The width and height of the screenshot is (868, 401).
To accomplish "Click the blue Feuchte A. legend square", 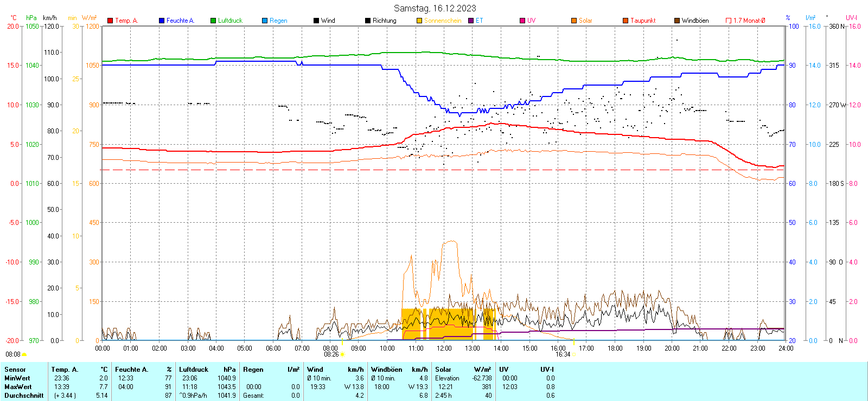I will point(162,21).
